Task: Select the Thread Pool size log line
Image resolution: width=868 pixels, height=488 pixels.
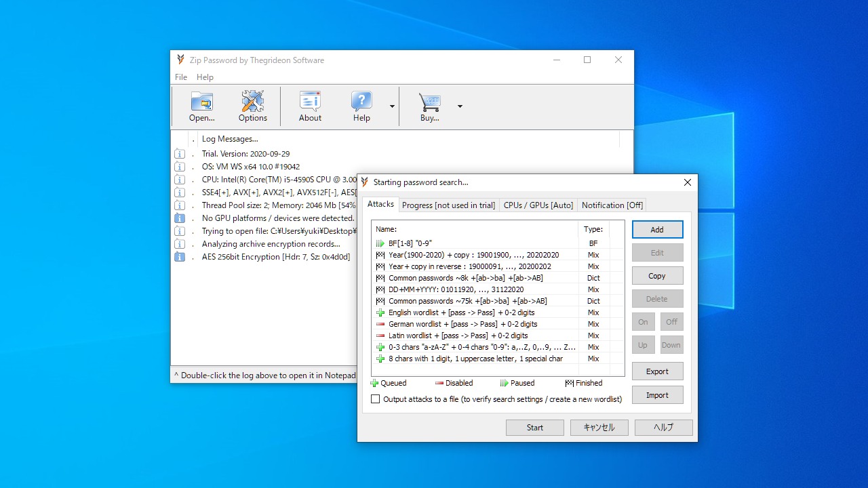Action: coord(279,205)
